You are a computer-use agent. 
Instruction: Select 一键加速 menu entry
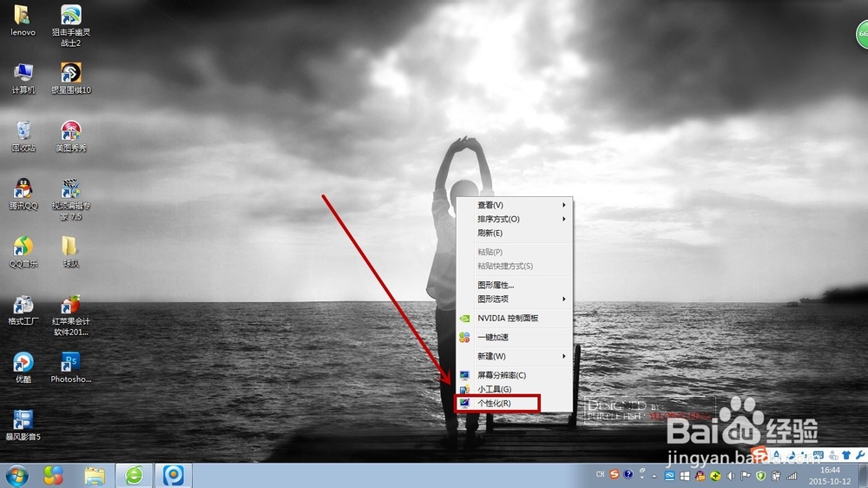pyautogui.click(x=514, y=337)
